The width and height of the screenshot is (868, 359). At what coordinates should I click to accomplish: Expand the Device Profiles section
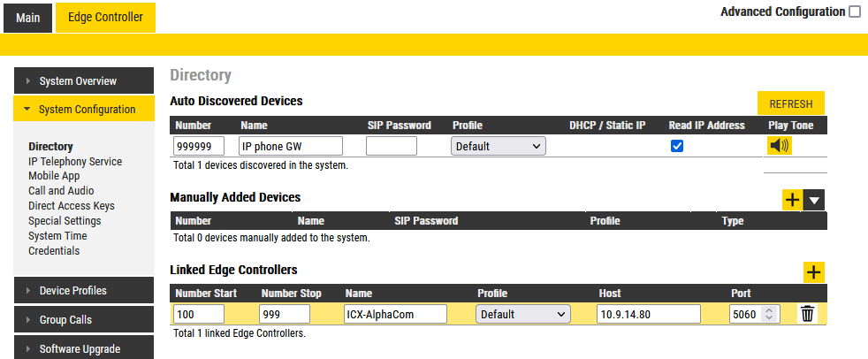(74, 291)
